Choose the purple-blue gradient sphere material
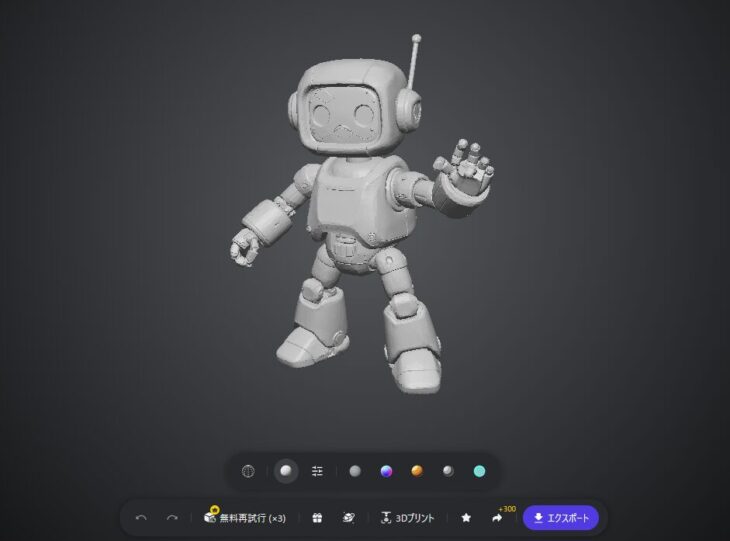The image size is (730, 541). [x=386, y=471]
